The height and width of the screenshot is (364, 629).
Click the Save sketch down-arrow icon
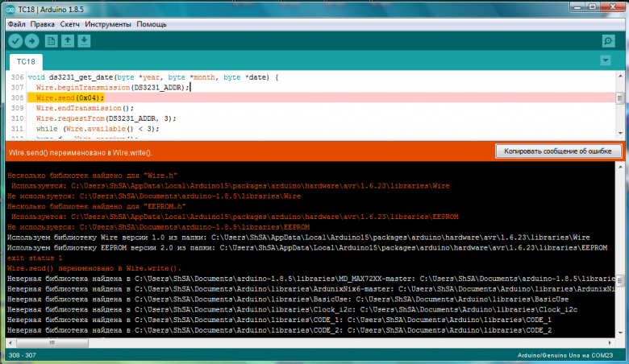[85, 41]
